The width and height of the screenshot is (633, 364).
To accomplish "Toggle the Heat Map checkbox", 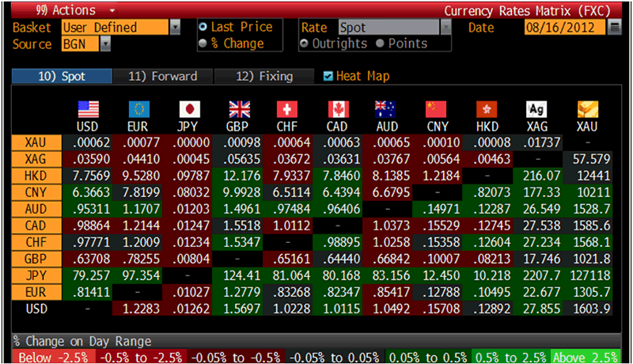I will (x=328, y=77).
